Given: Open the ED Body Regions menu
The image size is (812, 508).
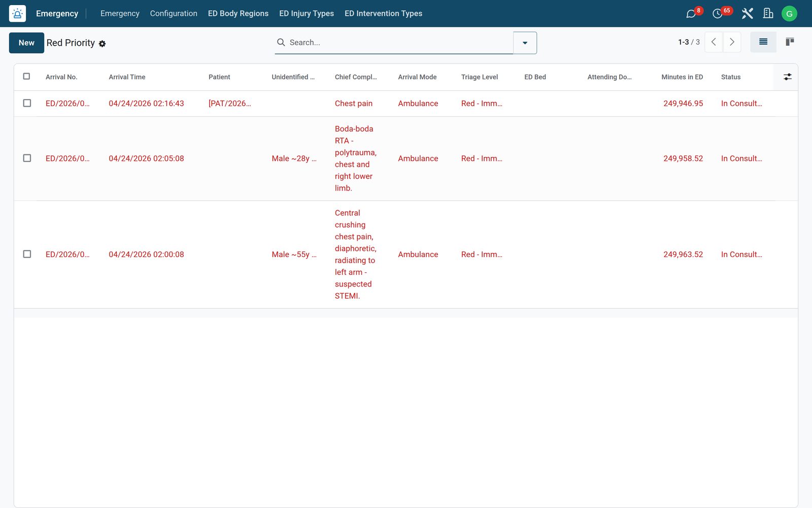Looking at the screenshot, I should pos(238,14).
